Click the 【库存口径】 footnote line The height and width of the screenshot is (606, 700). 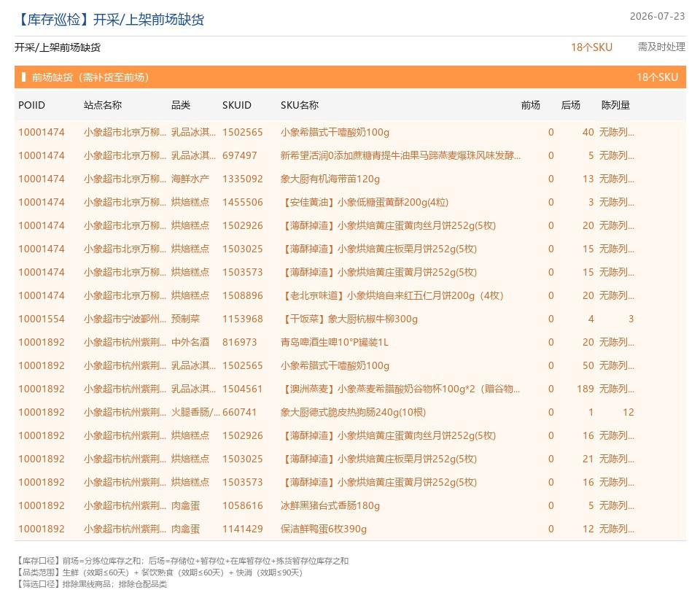(182, 561)
